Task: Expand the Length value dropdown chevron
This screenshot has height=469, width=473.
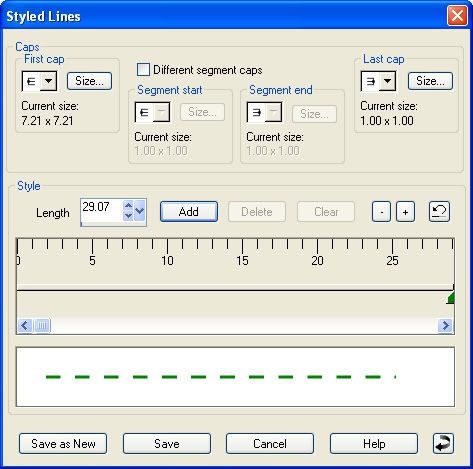Action: (140, 211)
